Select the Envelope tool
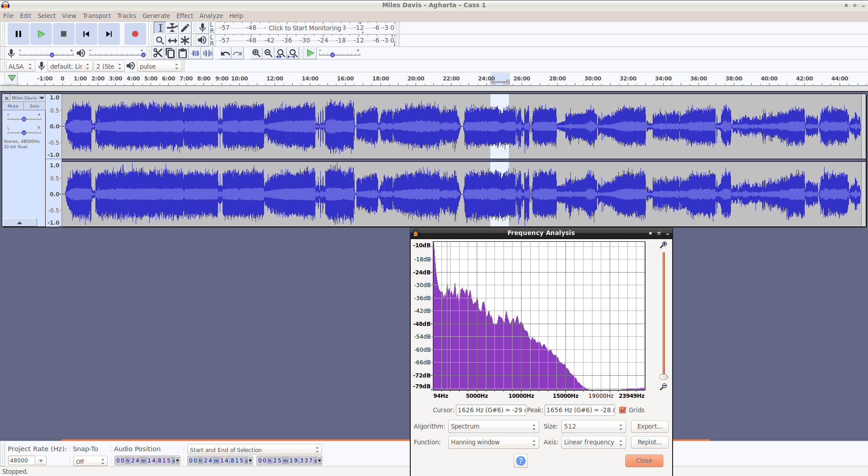 pos(172,28)
